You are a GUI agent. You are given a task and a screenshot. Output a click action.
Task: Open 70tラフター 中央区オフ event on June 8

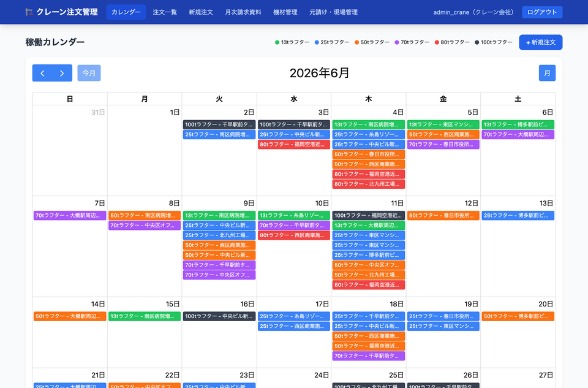[145, 226]
